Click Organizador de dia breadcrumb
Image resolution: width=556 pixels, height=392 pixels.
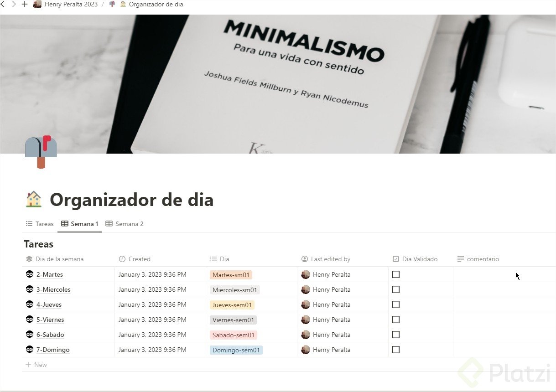[151, 4]
